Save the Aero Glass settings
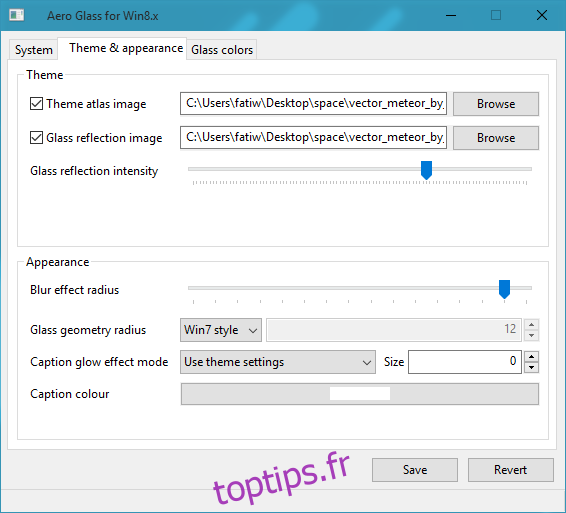 pos(415,470)
